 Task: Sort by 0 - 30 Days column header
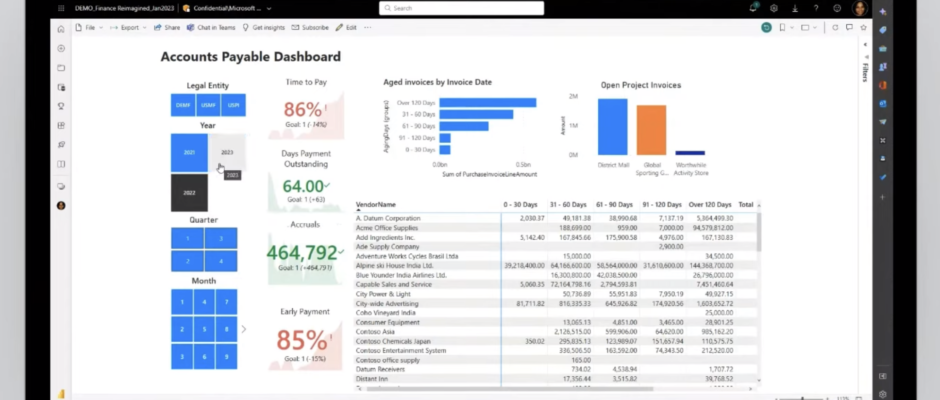tap(520, 204)
